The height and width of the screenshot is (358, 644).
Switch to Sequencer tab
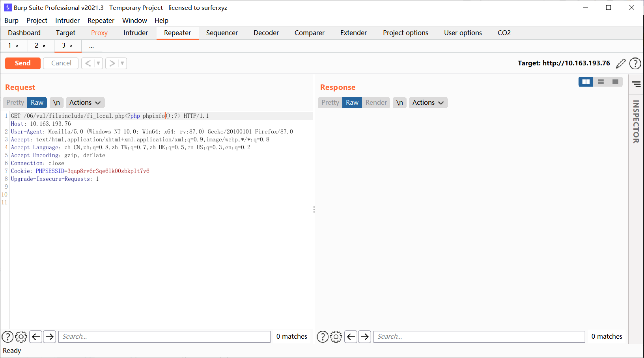[x=222, y=33]
